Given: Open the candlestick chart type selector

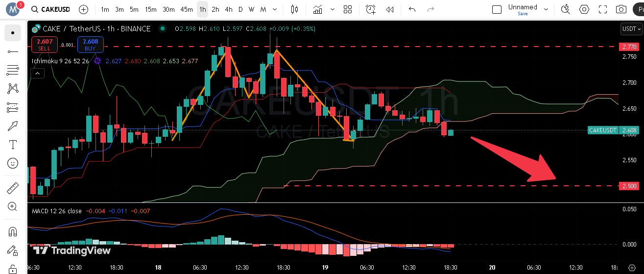Looking at the screenshot, I should tap(294, 9).
